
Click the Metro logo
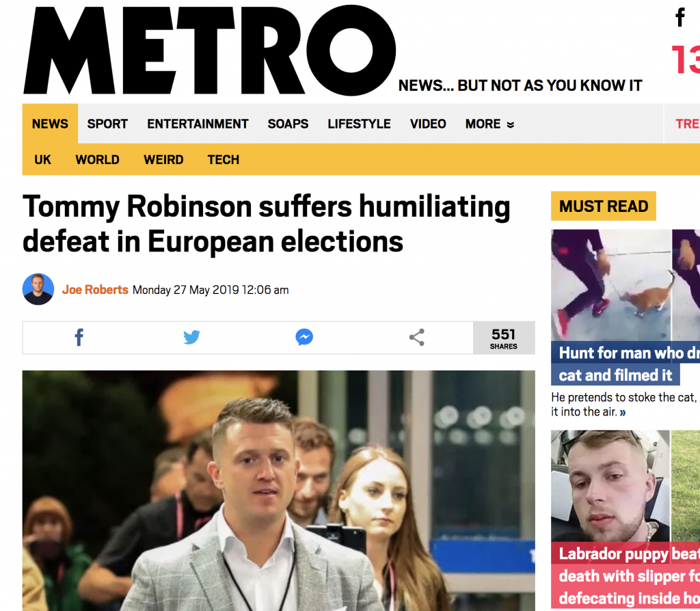point(210,51)
